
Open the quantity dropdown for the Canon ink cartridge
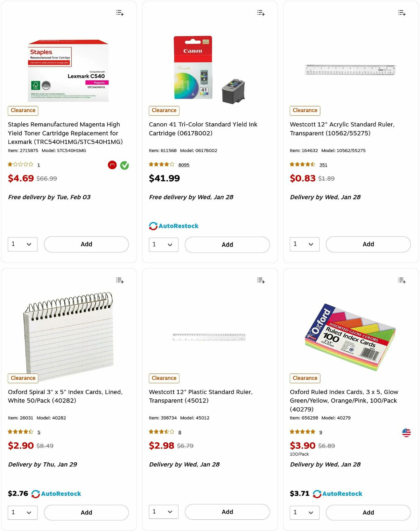click(x=163, y=244)
